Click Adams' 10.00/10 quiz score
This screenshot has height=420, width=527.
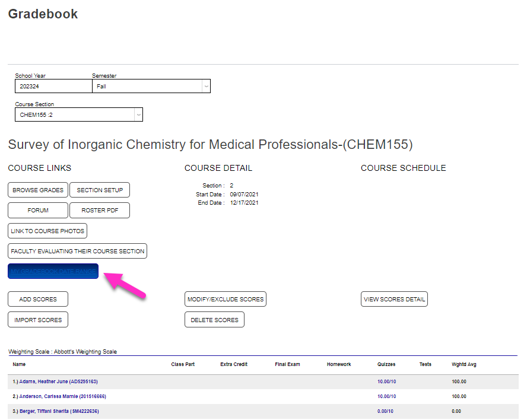point(386,381)
